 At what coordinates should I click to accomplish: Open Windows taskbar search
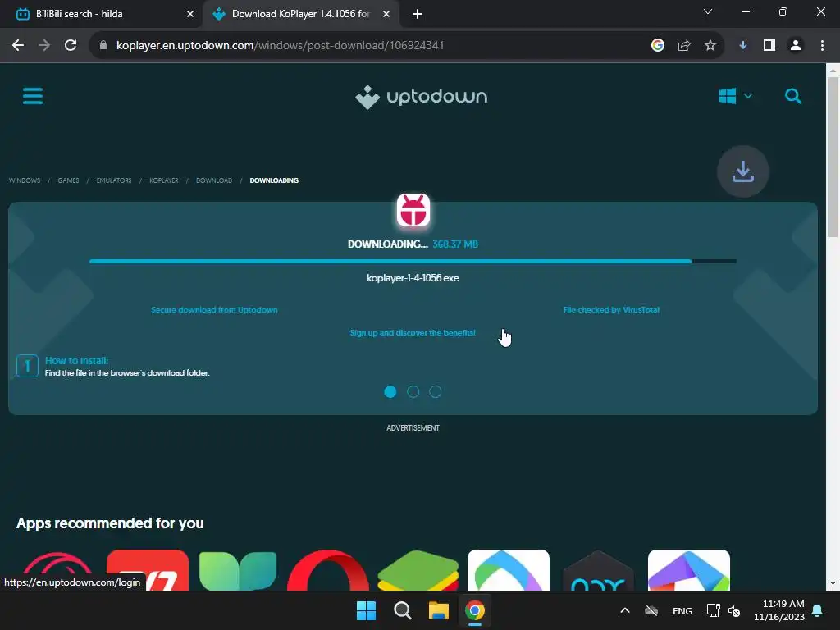pyautogui.click(x=402, y=610)
